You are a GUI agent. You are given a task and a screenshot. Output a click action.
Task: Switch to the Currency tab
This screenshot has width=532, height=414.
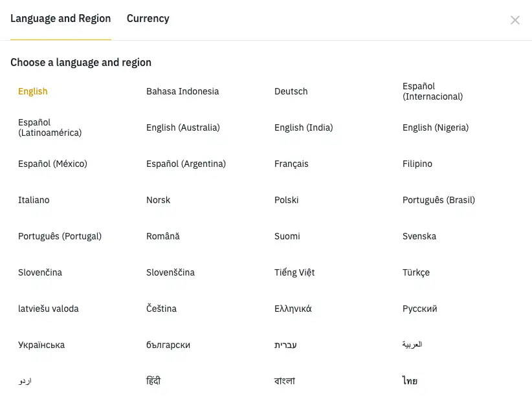(x=148, y=19)
